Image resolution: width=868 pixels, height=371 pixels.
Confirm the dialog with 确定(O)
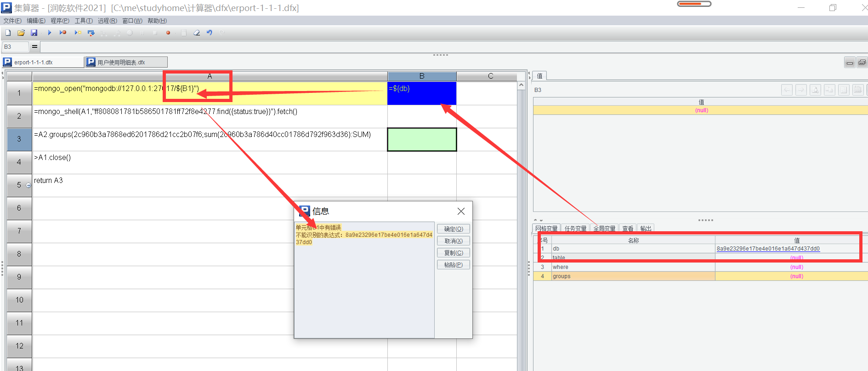(x=454, y=229)
